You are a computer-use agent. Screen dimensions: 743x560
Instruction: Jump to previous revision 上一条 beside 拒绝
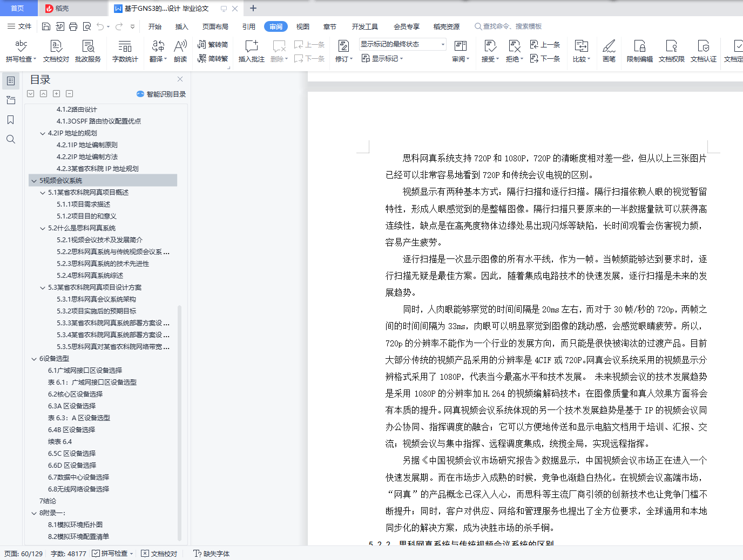point(545,45)
